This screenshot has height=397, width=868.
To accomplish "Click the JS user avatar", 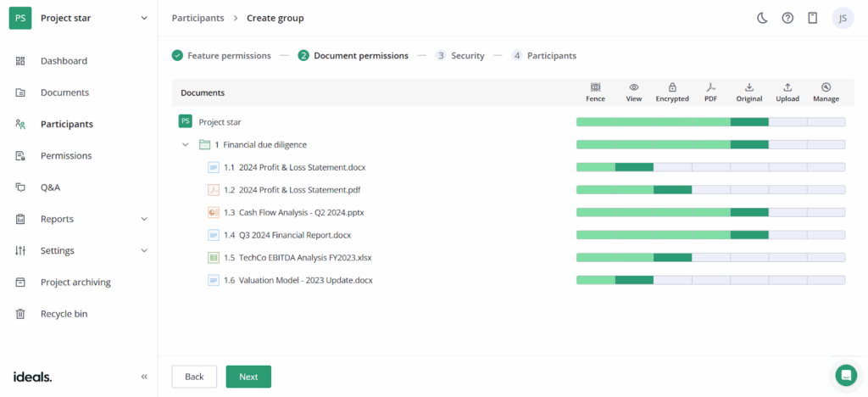I will pyautogui.click(x=843, y=18).
